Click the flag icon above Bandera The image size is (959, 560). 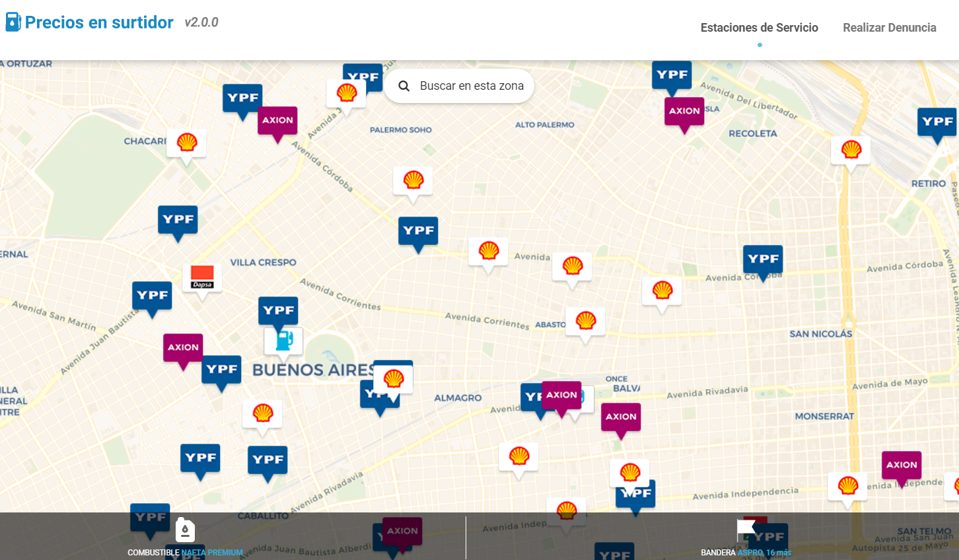click(x=746, y=530)
